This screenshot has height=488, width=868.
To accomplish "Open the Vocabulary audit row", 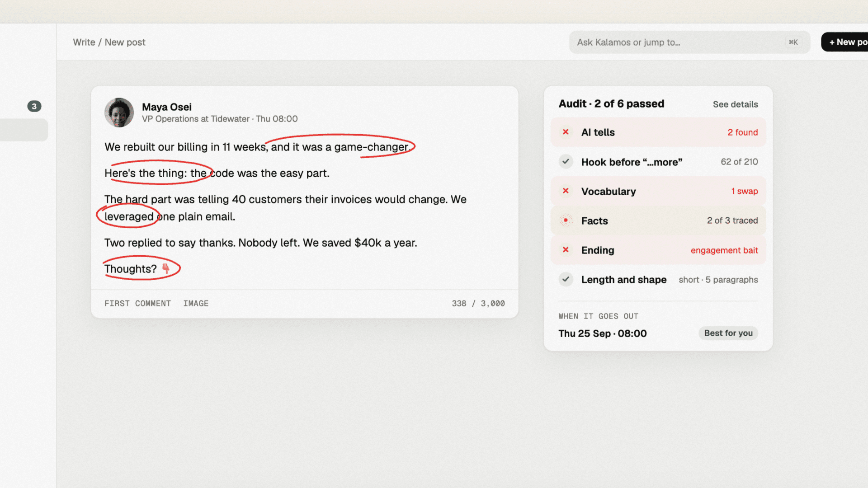I will pos(658,191).
